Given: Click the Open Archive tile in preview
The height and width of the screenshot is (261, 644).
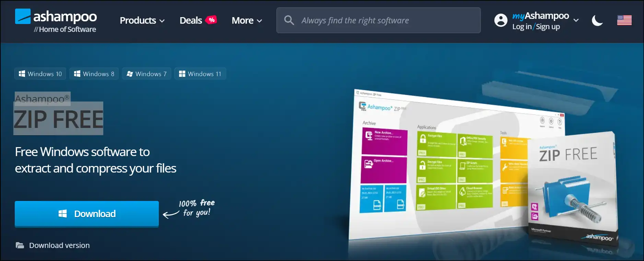Looking at the screenshot, I should [384, 170].
